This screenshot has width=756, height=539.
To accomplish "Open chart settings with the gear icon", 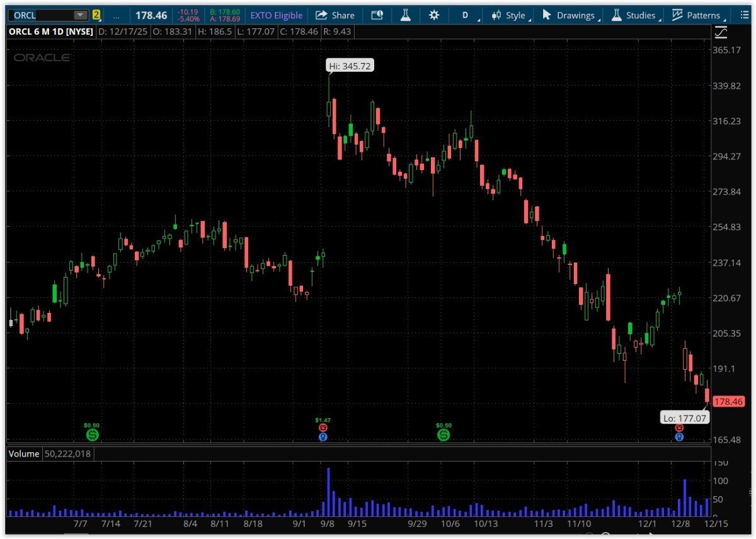I will click(434, 15).
